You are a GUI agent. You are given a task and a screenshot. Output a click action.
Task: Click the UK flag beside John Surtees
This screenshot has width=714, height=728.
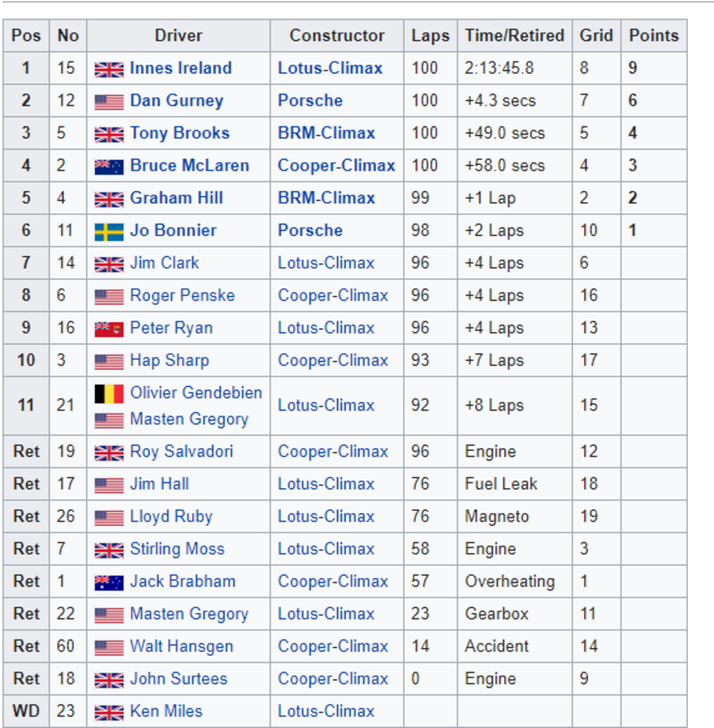pos(109,680)
